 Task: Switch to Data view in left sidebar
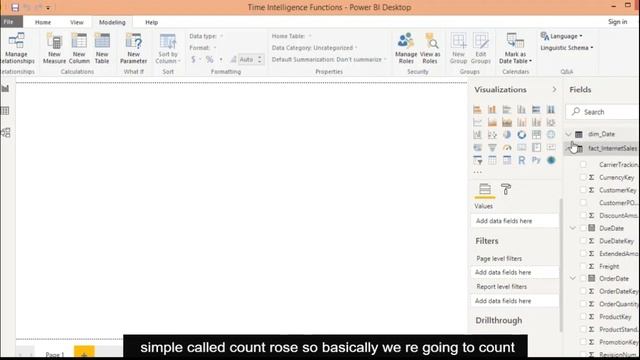click(x=6, y=111)
